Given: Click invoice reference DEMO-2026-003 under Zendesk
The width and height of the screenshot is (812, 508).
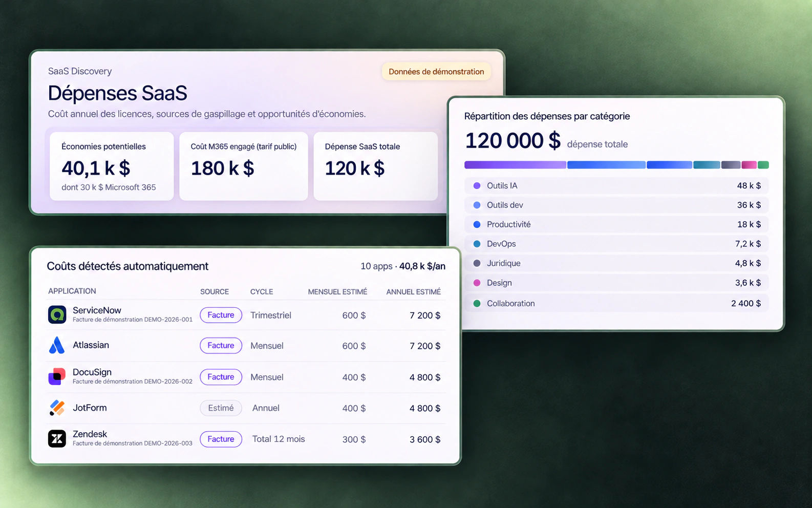Looking at the screenshot, I should 168,443.
